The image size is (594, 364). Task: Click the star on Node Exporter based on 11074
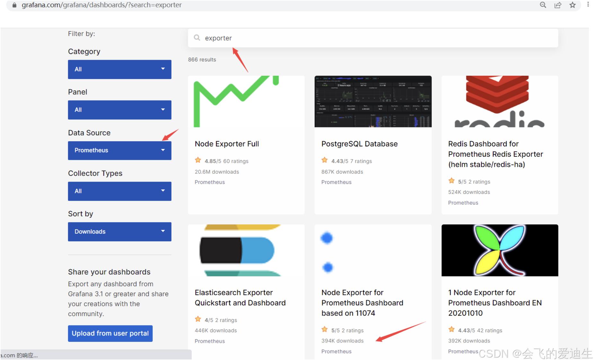325,330
